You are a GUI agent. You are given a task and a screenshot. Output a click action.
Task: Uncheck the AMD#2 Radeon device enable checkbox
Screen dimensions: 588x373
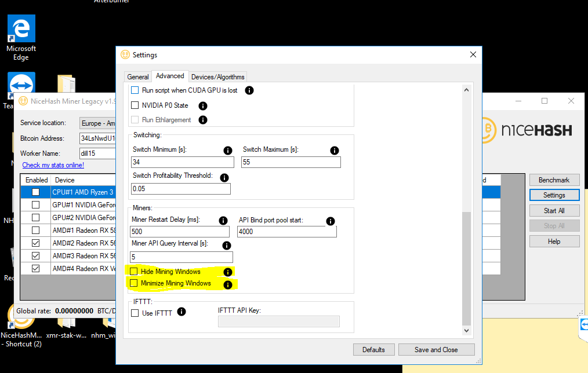[x=36, y=243]
